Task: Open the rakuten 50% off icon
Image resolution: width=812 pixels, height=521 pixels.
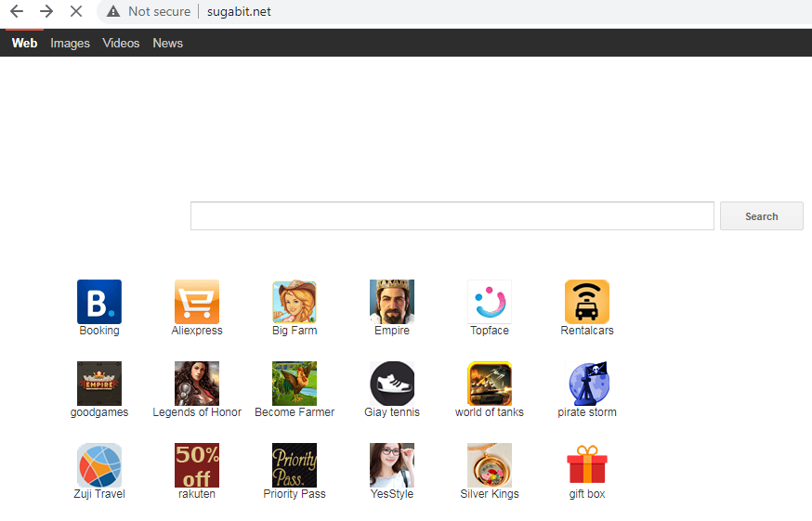Action: coord(197,465)
